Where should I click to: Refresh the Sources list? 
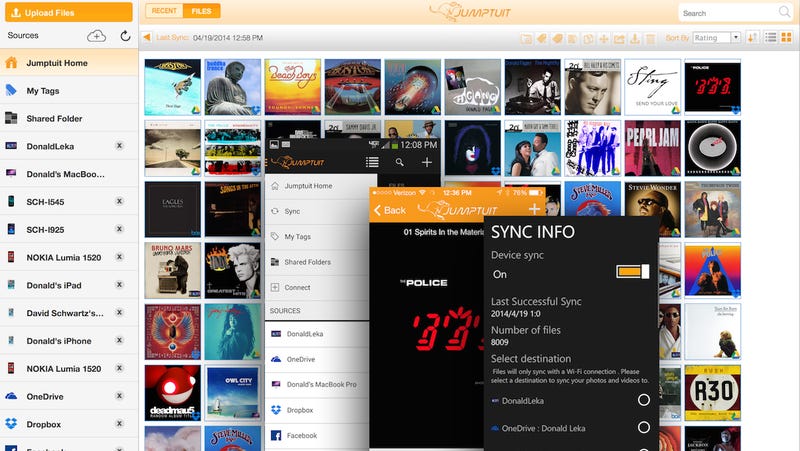point(125,36)
